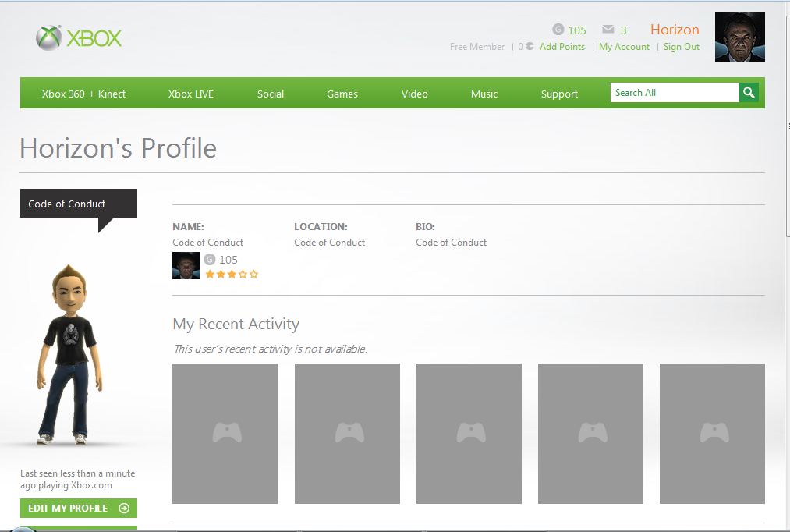Click the gamerscore 105 in profile
The image size is (790, 532).
pyautogui.click(x=228, y=260)
